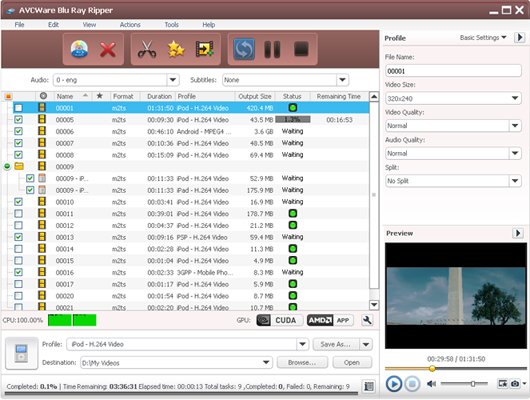
Task: Take a snapshot with the camera icon
Action: [515, 383]
